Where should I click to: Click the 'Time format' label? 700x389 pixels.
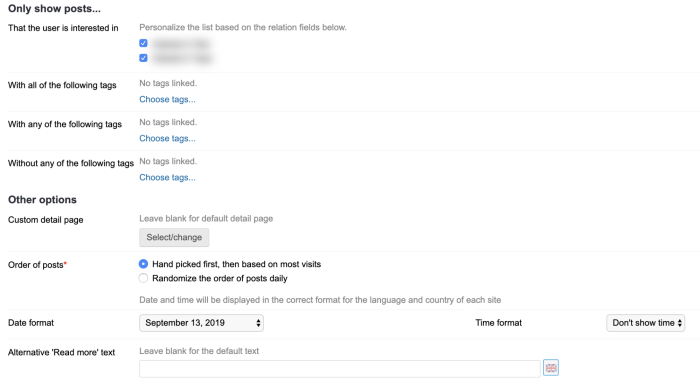pyautogui.click(x=499, y=323)
